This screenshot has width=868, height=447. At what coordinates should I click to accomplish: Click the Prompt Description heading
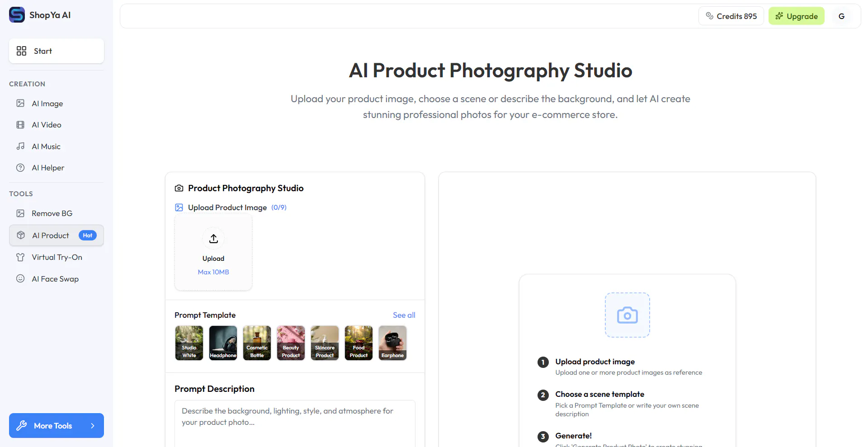pyautogui.click(x=214, y=389)
